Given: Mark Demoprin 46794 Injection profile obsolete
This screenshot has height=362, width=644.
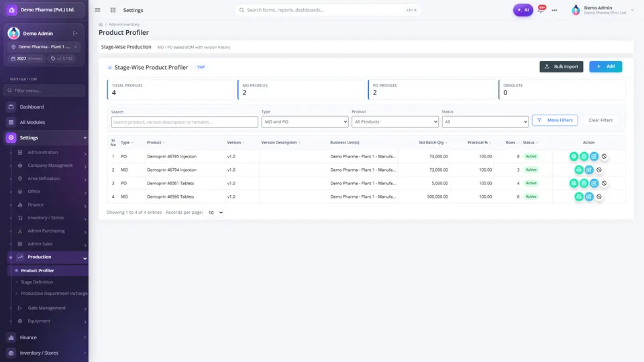Looking at the screenshot, I should click(599, 170).
